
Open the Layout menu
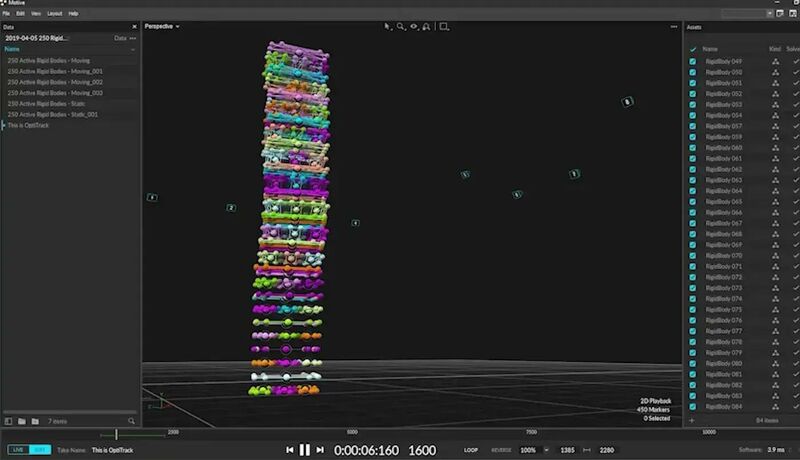(53, 13)
